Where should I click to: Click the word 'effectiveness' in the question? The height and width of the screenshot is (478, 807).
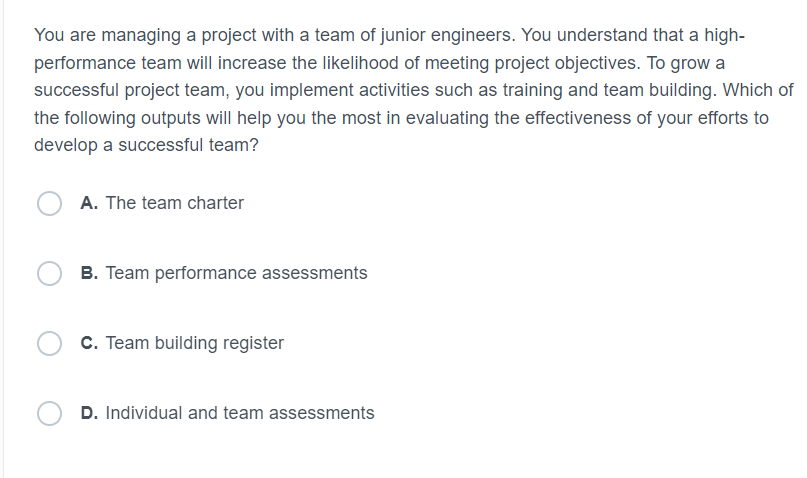(577, 118)
